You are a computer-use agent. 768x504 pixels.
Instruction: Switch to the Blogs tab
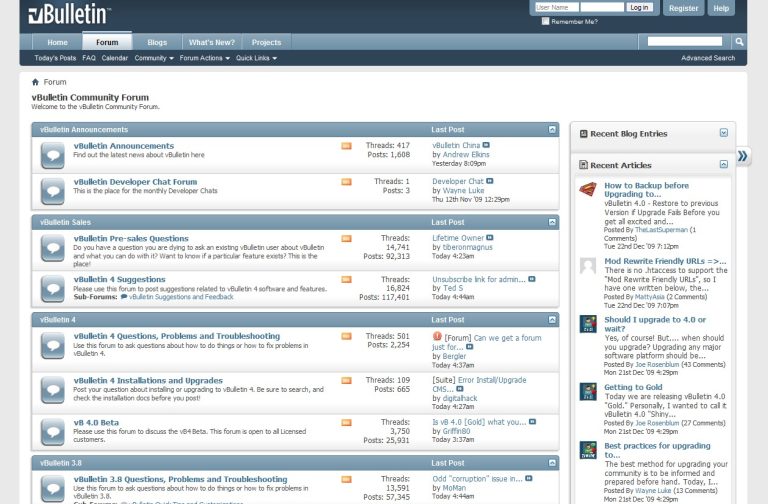point(157,42)
